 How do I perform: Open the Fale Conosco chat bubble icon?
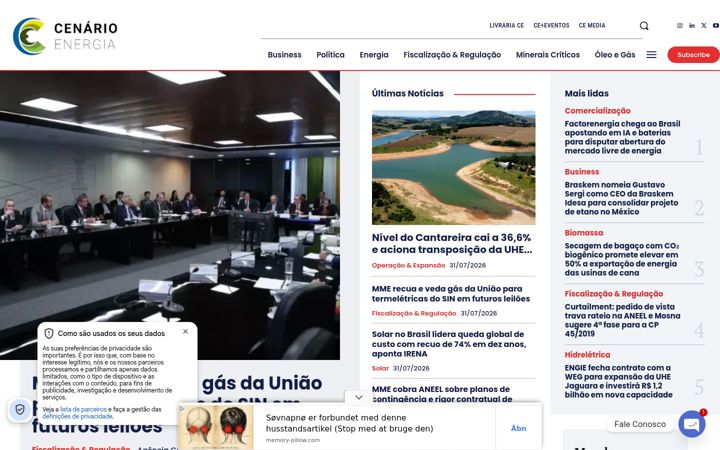coord(692,424)
